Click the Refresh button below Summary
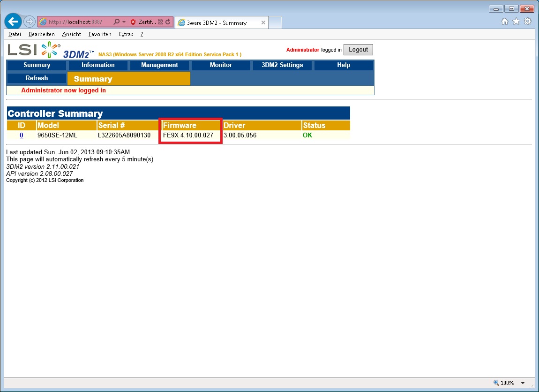 (37, 78)
